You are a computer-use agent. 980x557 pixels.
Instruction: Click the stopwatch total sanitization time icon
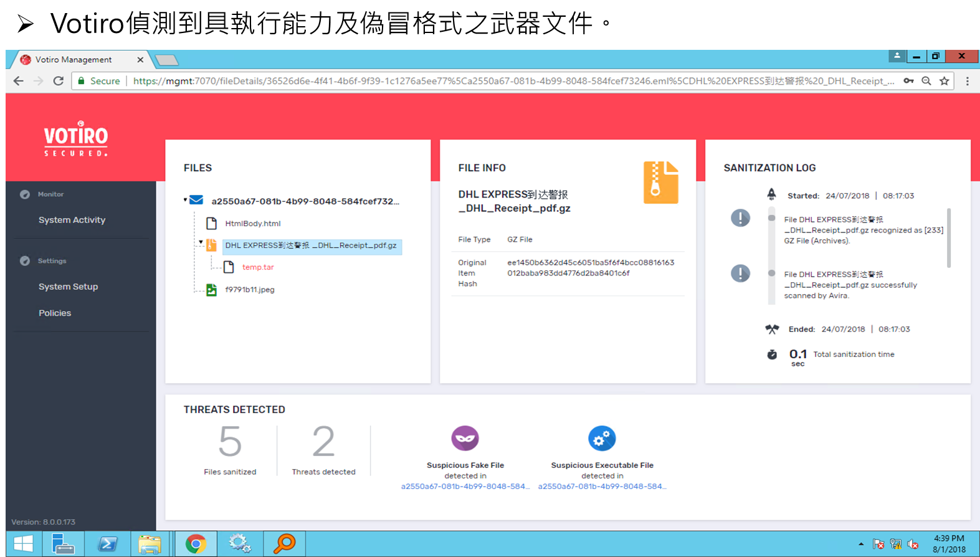tap(772, 354)
